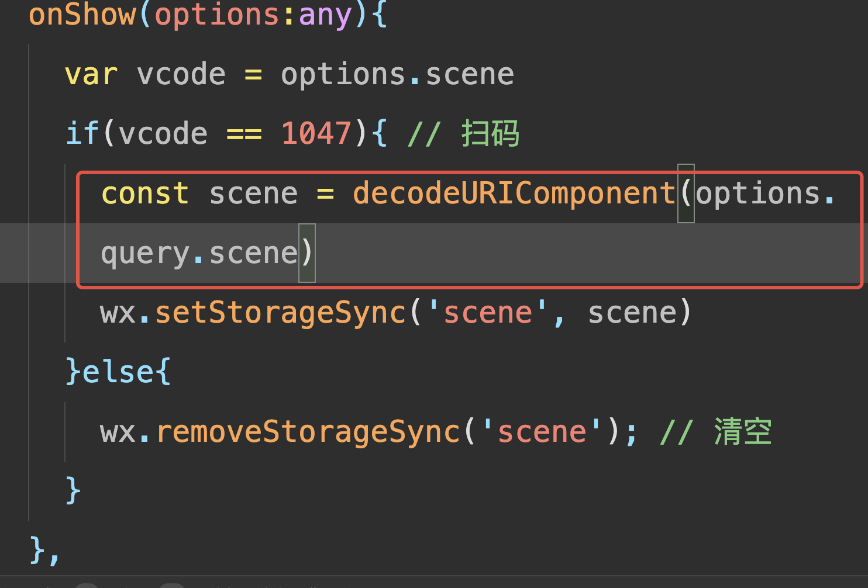Click the vcode variable in the var declaration
Image resolution: width=868 pixels, height=588 pixels.
coord(181,75)
